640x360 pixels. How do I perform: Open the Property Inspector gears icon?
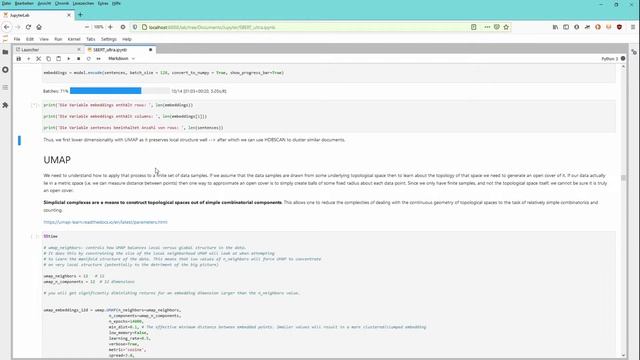(634, 52)
